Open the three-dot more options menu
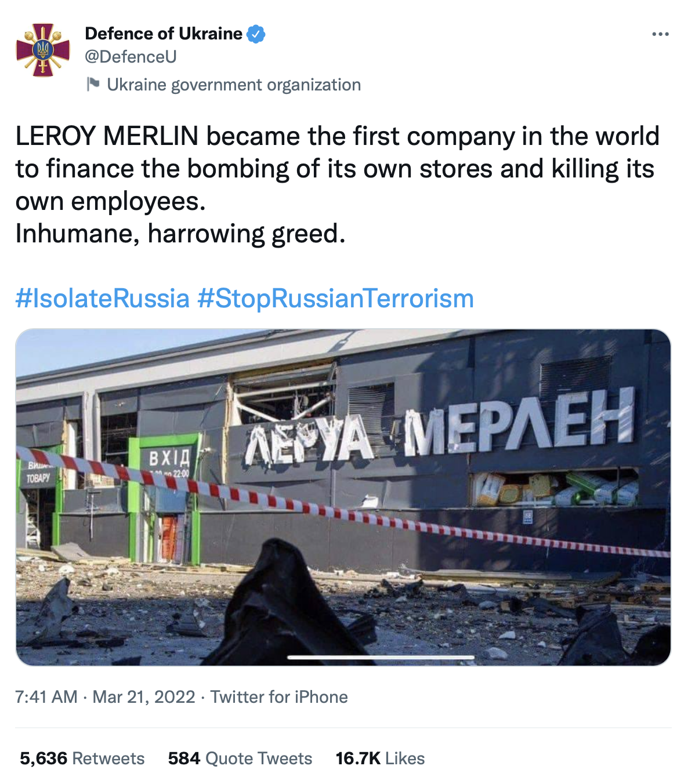 pyautogui.click(x=660, y=35)
